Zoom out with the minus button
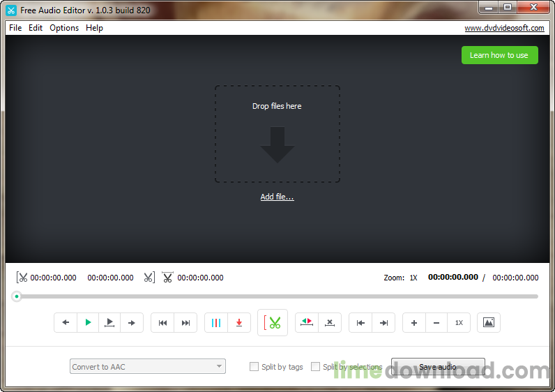This screenshot has height=392, width=555. (436, 322)
